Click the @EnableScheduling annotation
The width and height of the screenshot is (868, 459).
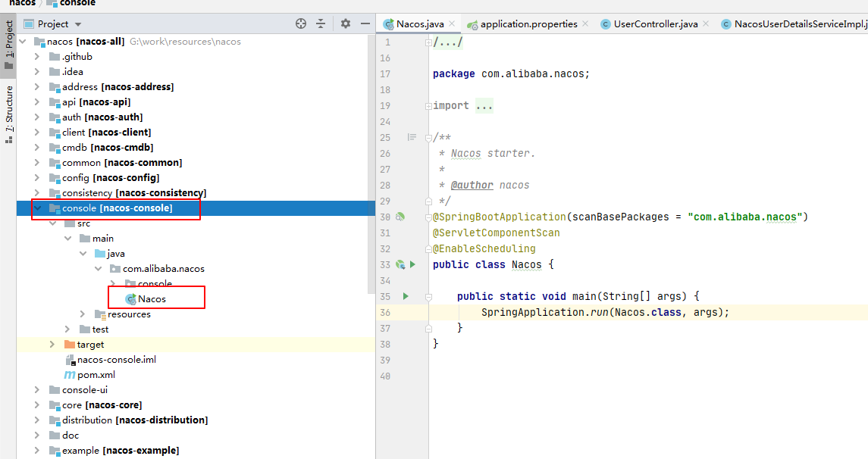tap(484, 248)
